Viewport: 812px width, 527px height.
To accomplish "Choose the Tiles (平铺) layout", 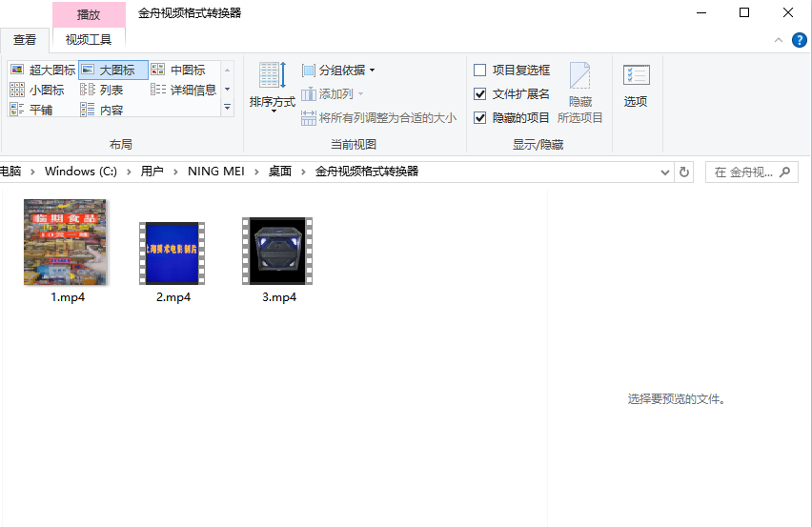I will pyautogui.click(x=31, y=110).
